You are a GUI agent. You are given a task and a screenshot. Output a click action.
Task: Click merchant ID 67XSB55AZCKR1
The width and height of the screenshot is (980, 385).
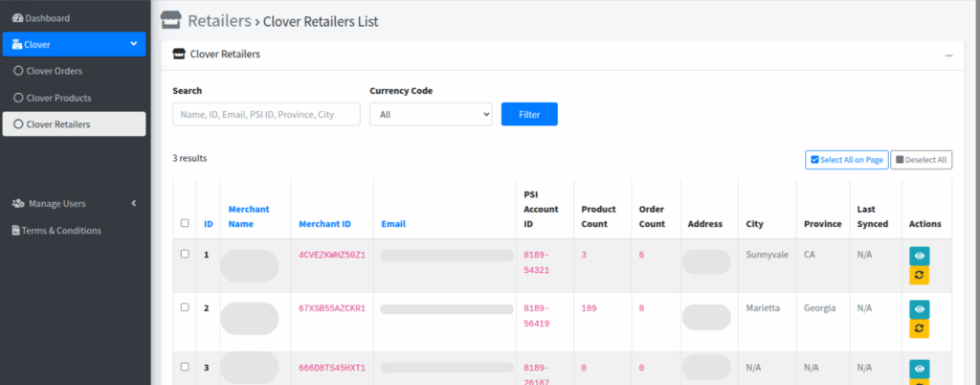tap(332, 308)
